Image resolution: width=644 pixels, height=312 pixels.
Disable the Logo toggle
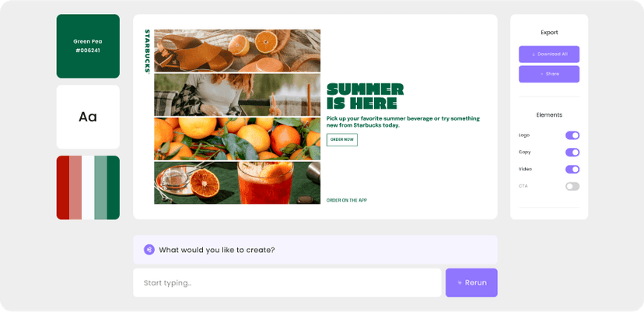click(572, 135)
